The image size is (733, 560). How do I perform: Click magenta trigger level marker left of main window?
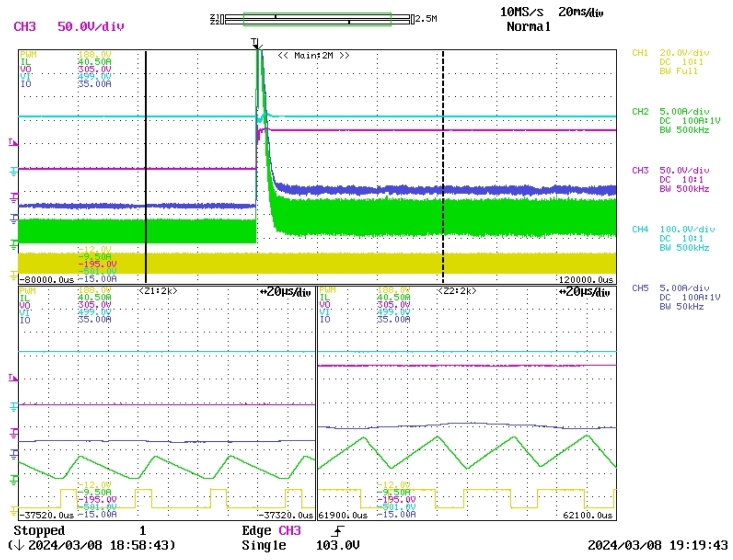click(x=13, y=143)
